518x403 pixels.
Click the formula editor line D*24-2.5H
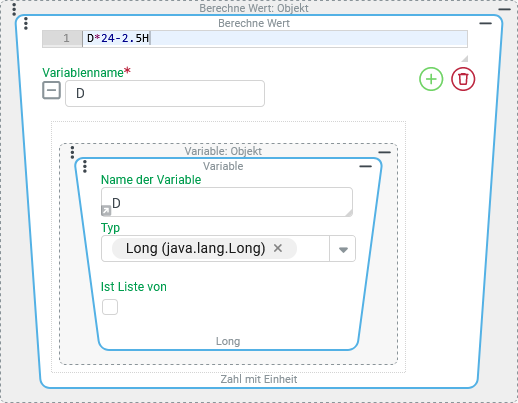pos(275,38)
